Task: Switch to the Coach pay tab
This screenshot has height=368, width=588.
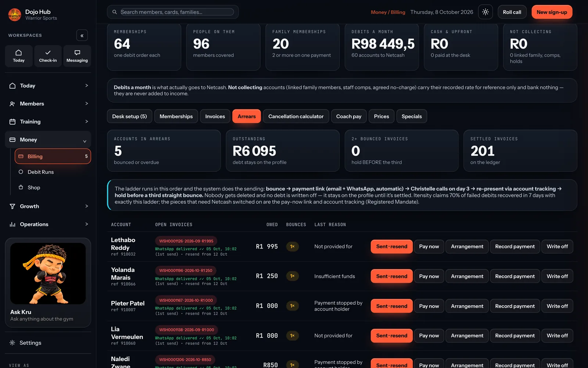Action: click(349, 116)
